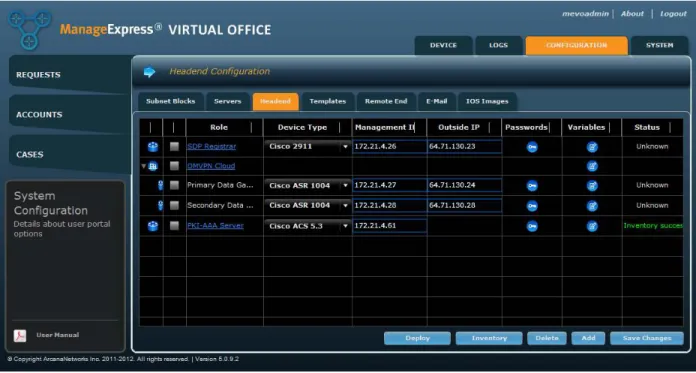Click the Deploy button

(x=417, y=338)
